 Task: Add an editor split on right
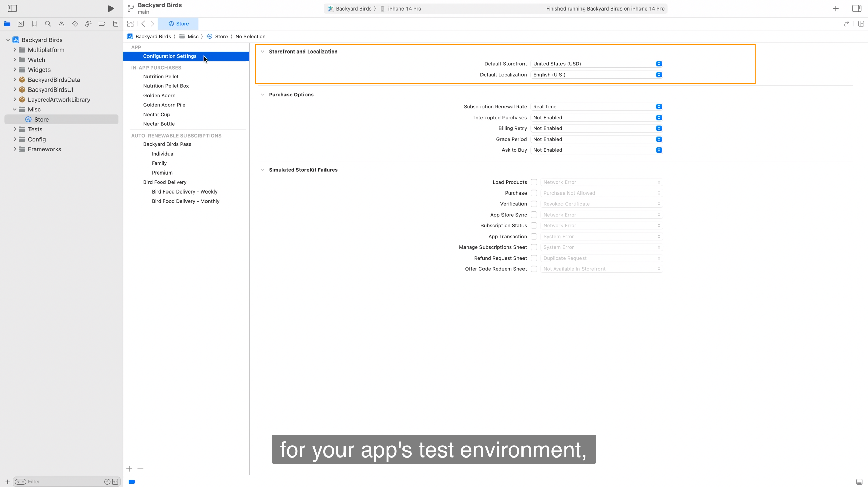coord(861,24)
